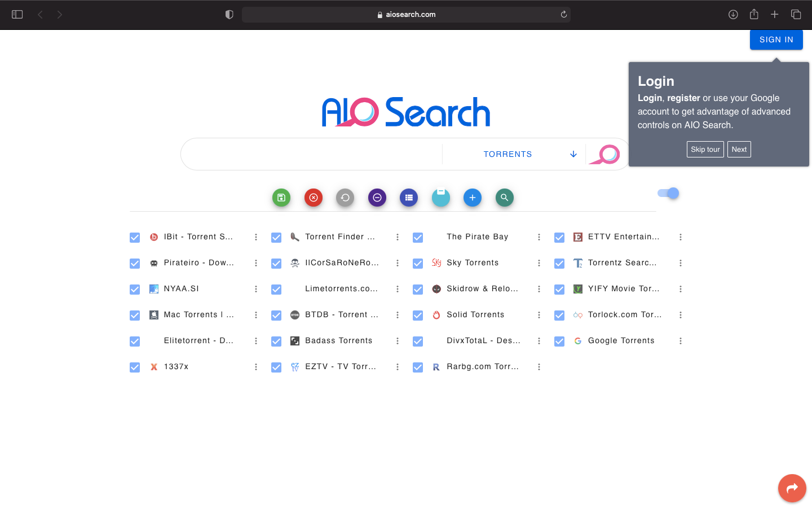Click Next in Login tour popup
The height and width of the screenshot is (508, 812).
tap(739, 150)
